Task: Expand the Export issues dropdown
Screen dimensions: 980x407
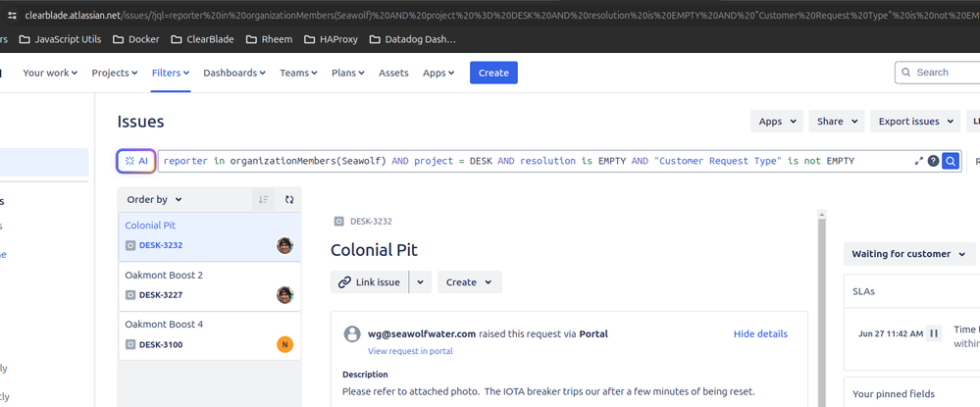Action: (915, 122)
